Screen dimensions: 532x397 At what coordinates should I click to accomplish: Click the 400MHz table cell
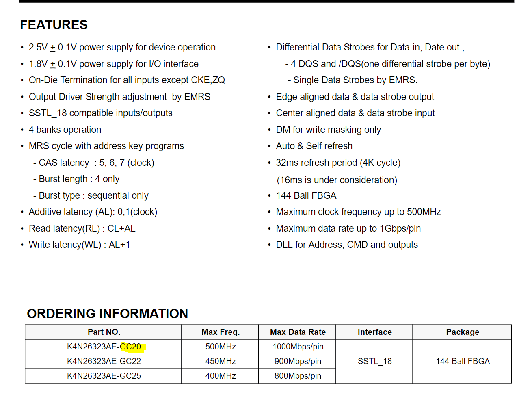pyautogui.click(x=221, y=376)
